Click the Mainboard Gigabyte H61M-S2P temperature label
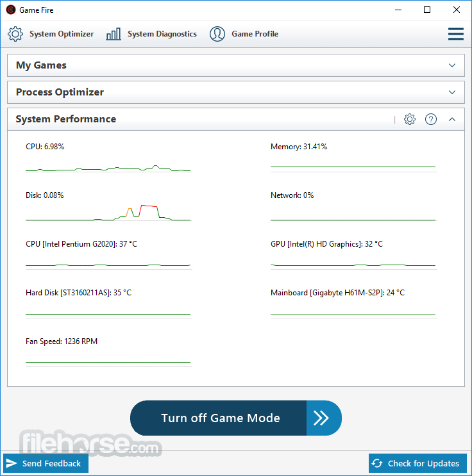Image resolution: width=472 pixels, height=476 pixels. (x=338, y=293)
